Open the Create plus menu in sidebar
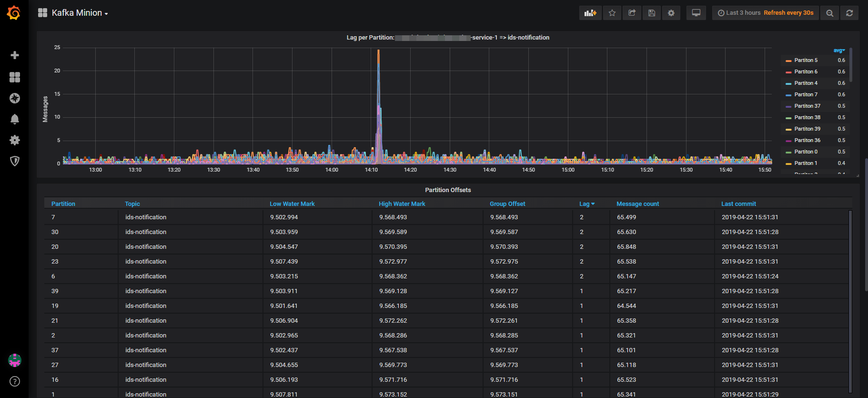 point(15,55)
